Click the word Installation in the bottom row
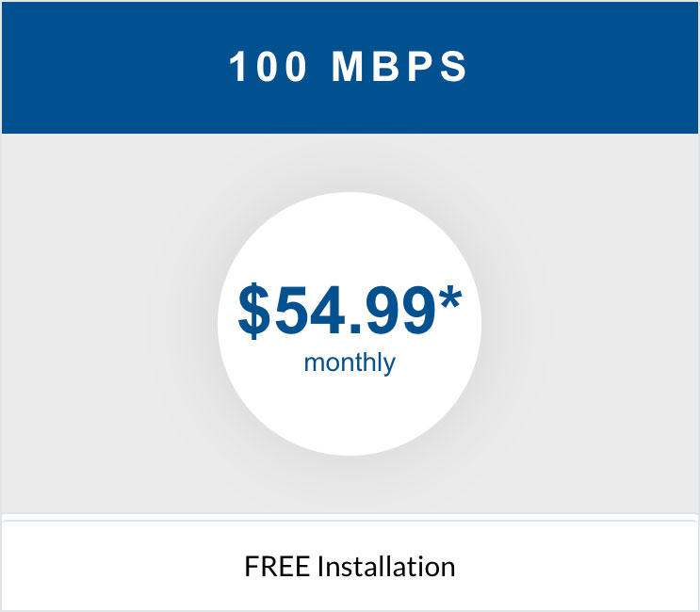700x612 pixels. (386, 567)
